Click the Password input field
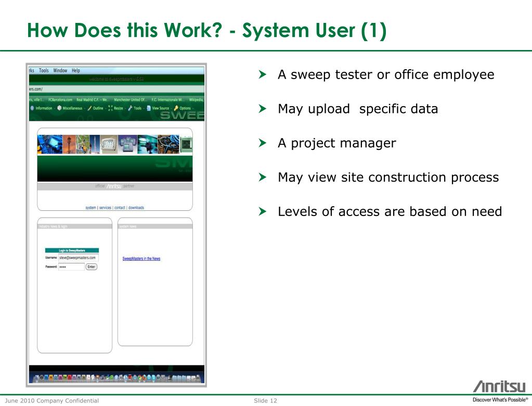 [x=71, y=267]
